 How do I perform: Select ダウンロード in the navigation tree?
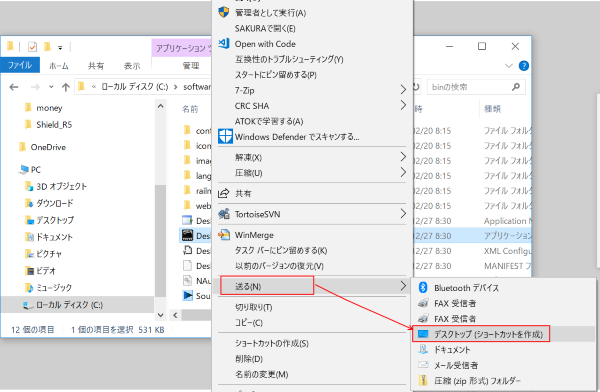pos(54,203)
